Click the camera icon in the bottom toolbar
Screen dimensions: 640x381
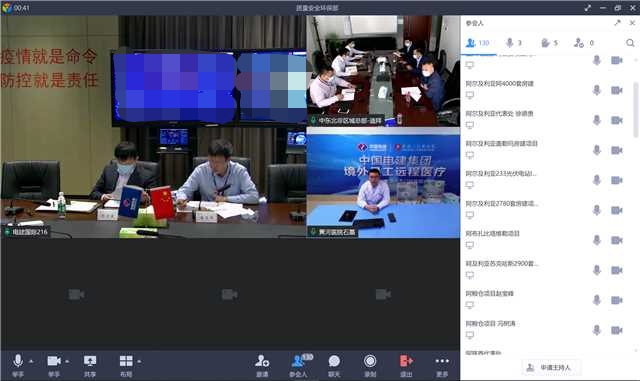coord(54,361)
